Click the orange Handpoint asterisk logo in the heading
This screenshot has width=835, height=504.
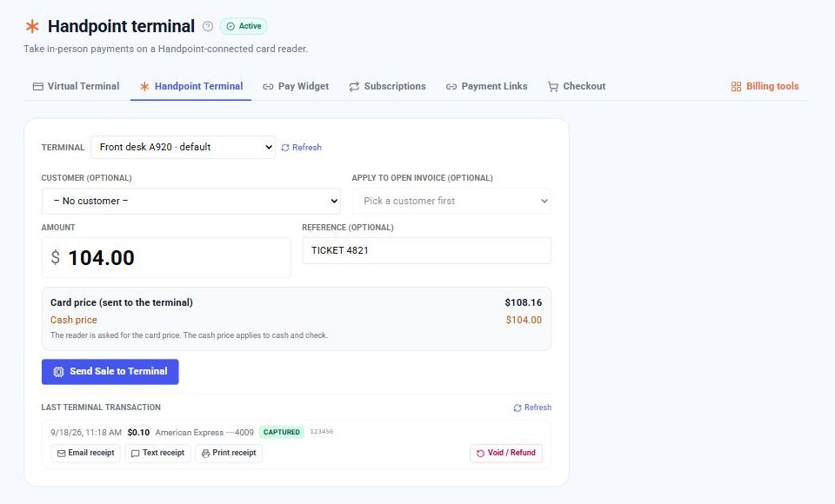point(32,26)
